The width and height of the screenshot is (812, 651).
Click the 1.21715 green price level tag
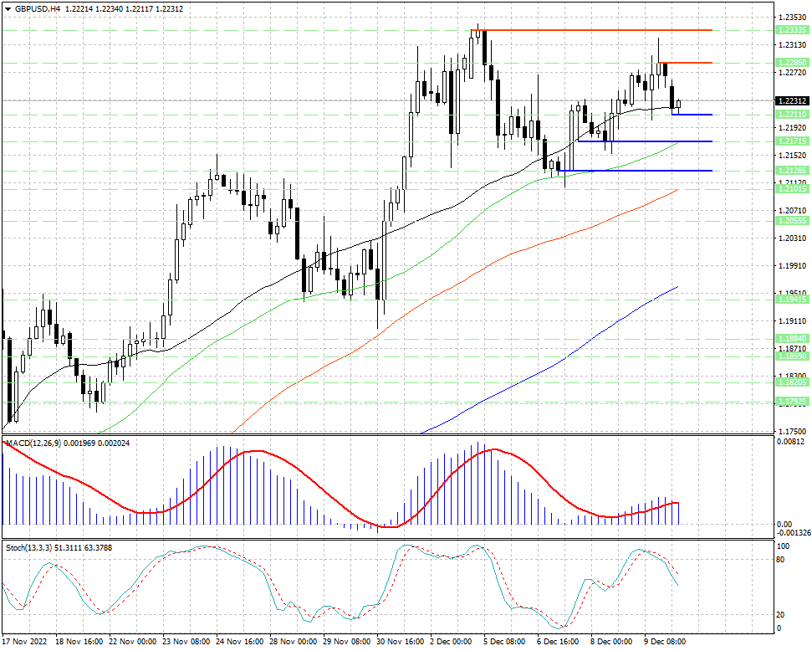pyautogui.click(x=792, y=141)
